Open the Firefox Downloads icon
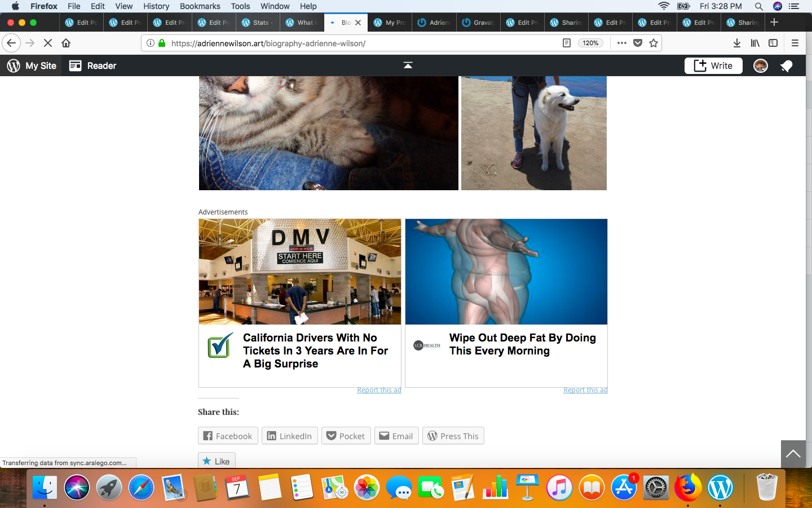The height and width of the screenshot is (508, 812). [736, 43]
